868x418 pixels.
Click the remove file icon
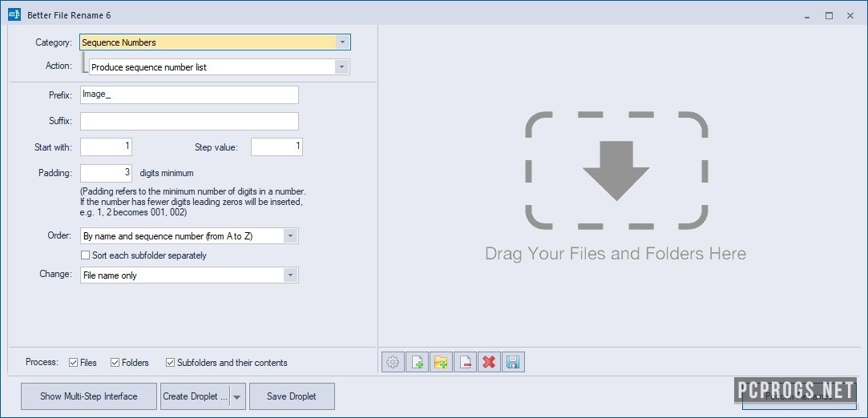(x=465, y=362)
